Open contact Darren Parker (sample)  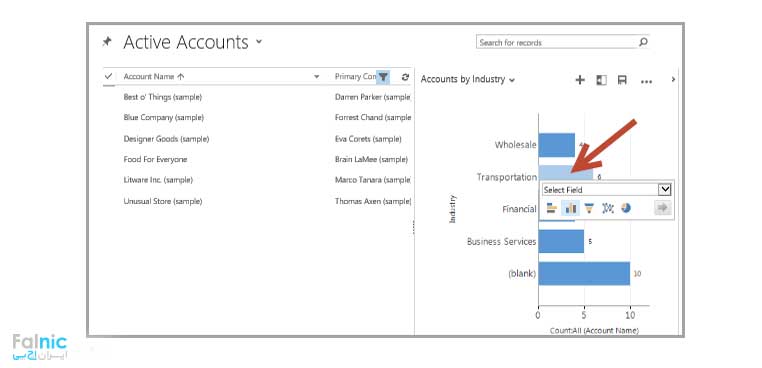373,97
